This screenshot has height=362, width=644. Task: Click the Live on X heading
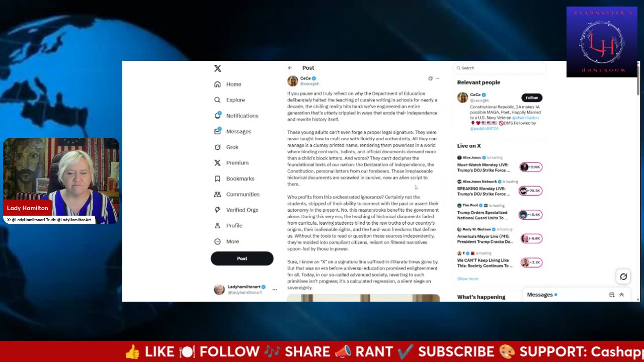[469, 146]
